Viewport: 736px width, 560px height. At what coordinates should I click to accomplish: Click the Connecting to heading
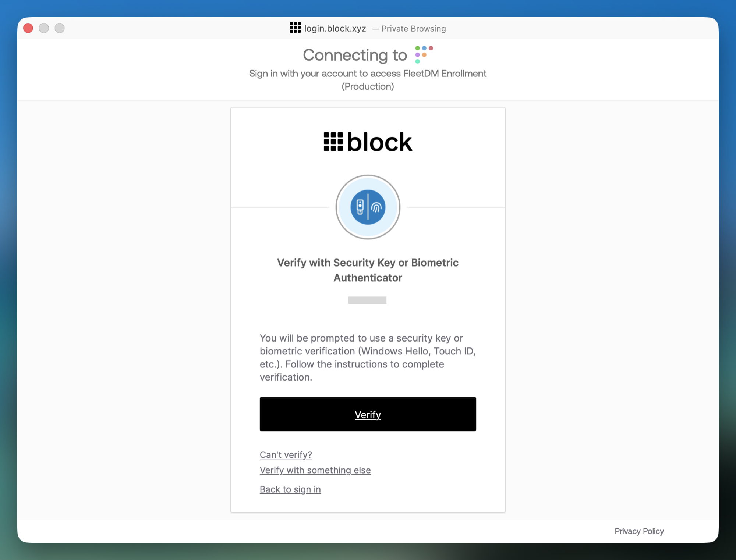(x=355, y=55)
